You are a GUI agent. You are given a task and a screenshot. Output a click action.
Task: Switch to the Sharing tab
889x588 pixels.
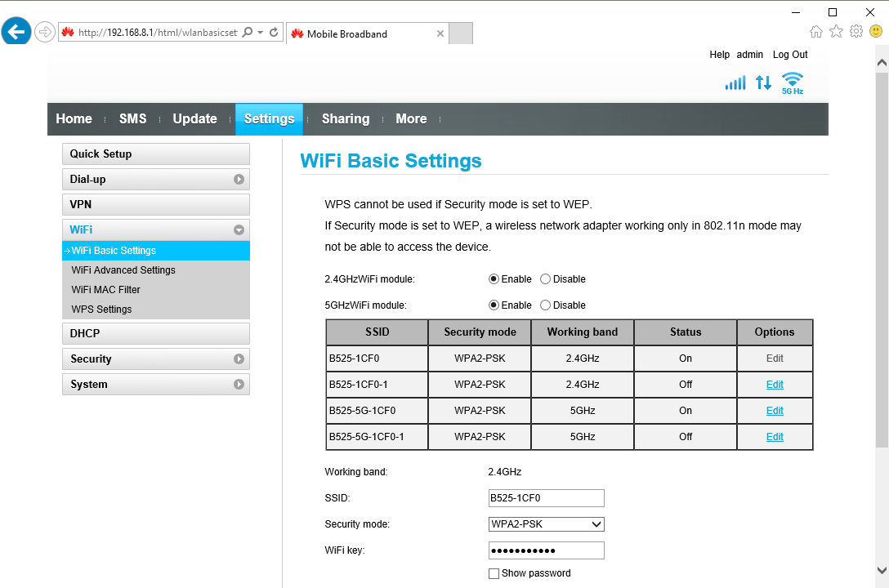point(345,119)
